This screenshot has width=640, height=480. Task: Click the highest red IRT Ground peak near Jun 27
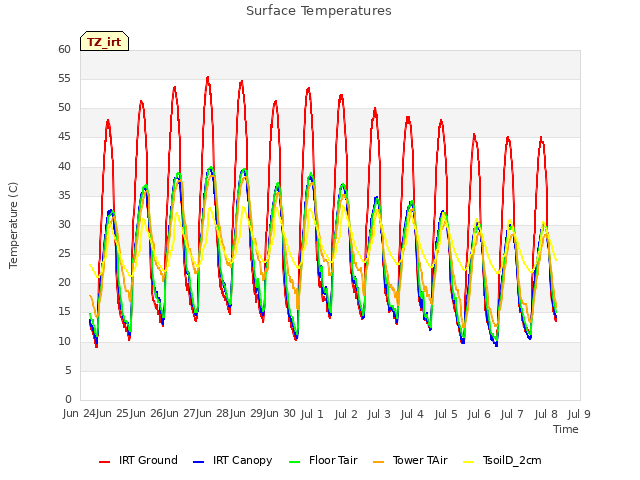click(x=208, y=78)
